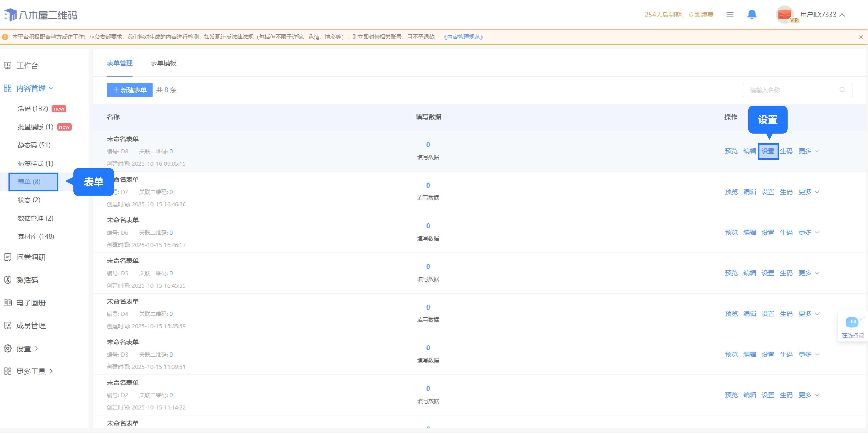Image resolution: width=868 pixels, height=433 pixels.
Task: Switch to the 表单模板 tab
Action: (163, 63)
